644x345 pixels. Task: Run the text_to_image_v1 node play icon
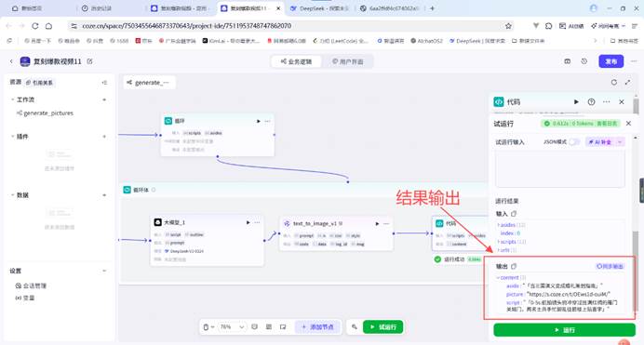377,223
